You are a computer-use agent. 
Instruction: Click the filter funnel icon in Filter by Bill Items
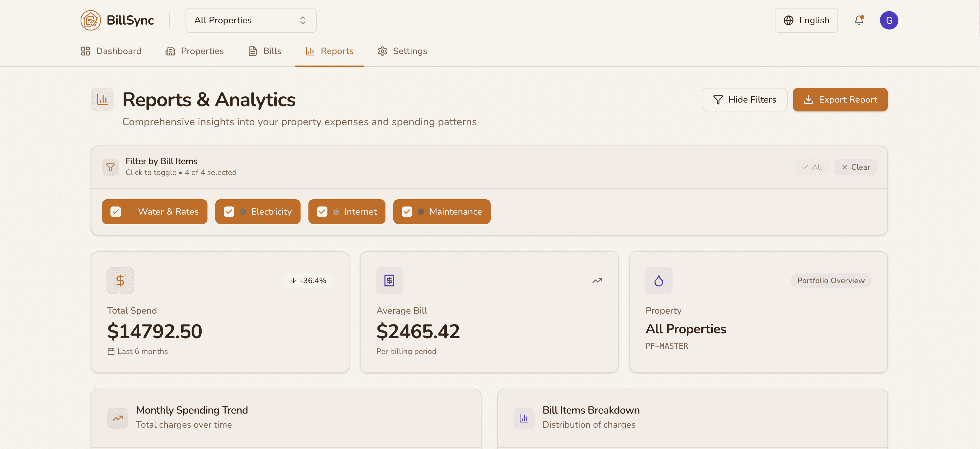coord(110,167)
